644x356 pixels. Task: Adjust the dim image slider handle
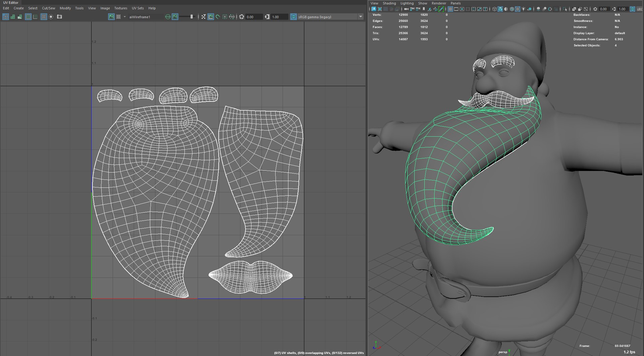coord(192,17)
